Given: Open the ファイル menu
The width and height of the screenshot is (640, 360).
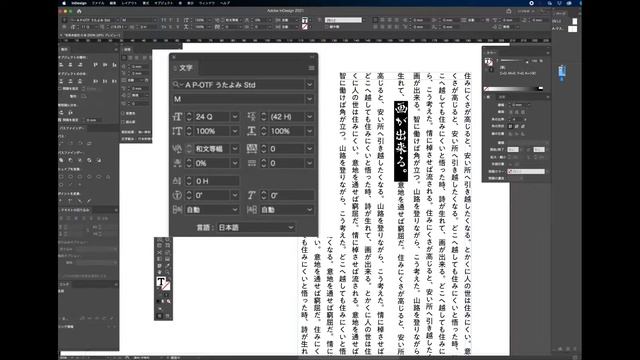Looking at the screenshot, I should coord(98,3).
